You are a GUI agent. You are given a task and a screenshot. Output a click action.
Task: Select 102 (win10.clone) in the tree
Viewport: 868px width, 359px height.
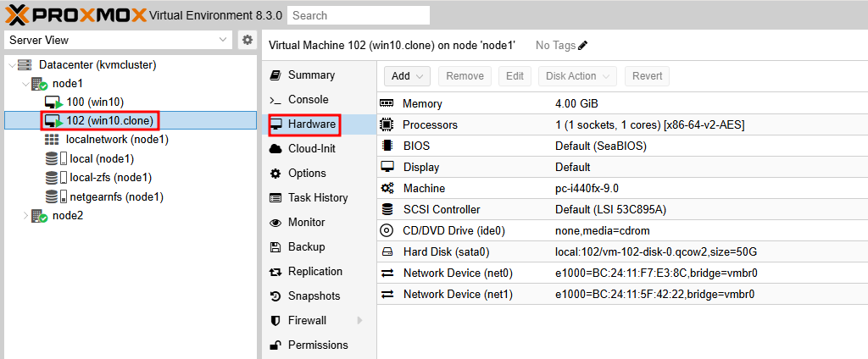click(130, 120)
